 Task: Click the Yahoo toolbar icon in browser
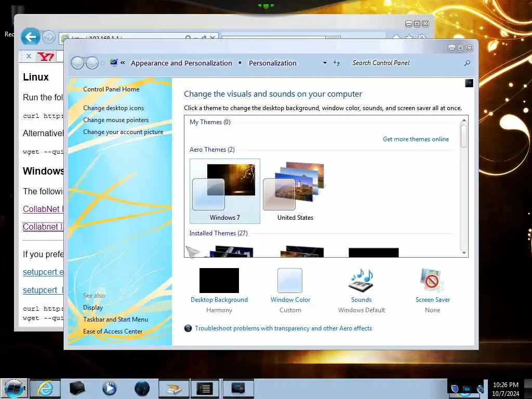click(46, 57)
